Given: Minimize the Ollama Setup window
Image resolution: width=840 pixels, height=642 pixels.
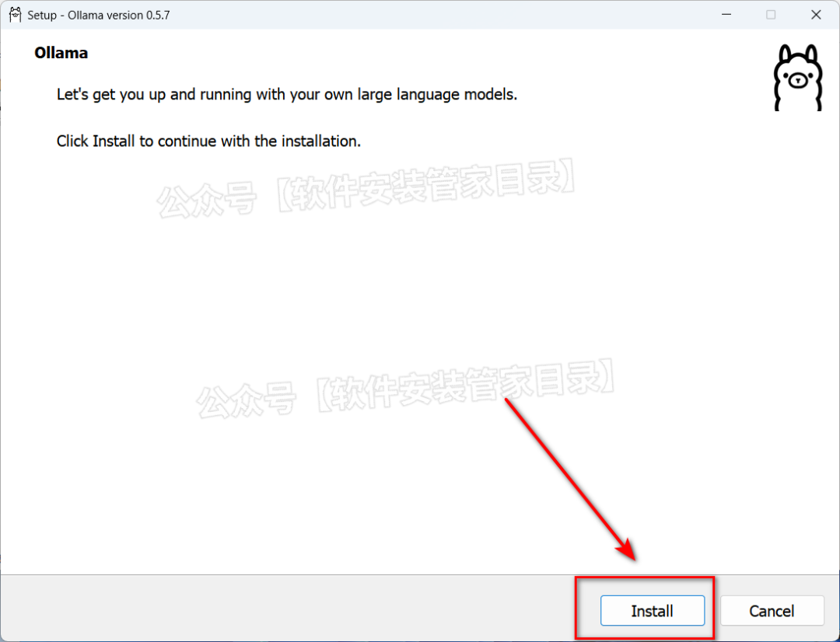Looking at the screenshot, I should 726,15.
